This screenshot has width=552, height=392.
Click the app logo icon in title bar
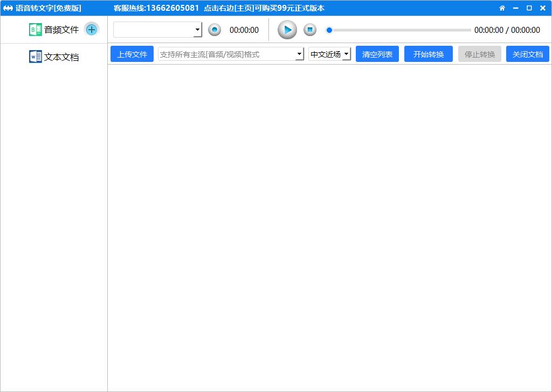pyautogui.click(x=8, y=8)
